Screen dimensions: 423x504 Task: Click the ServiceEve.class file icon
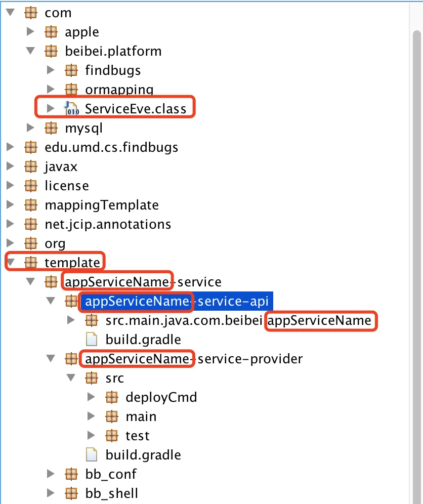click(72, 109)
